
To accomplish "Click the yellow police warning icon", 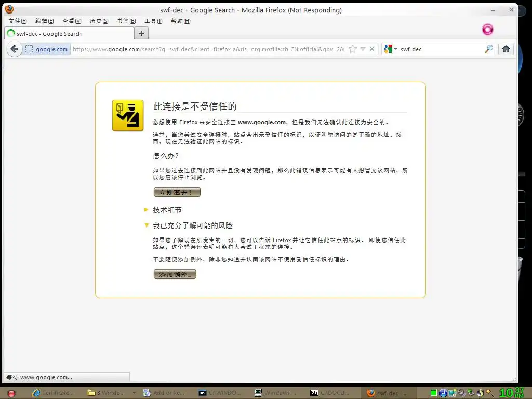I will pyautogui.click(x=128, y=115).
